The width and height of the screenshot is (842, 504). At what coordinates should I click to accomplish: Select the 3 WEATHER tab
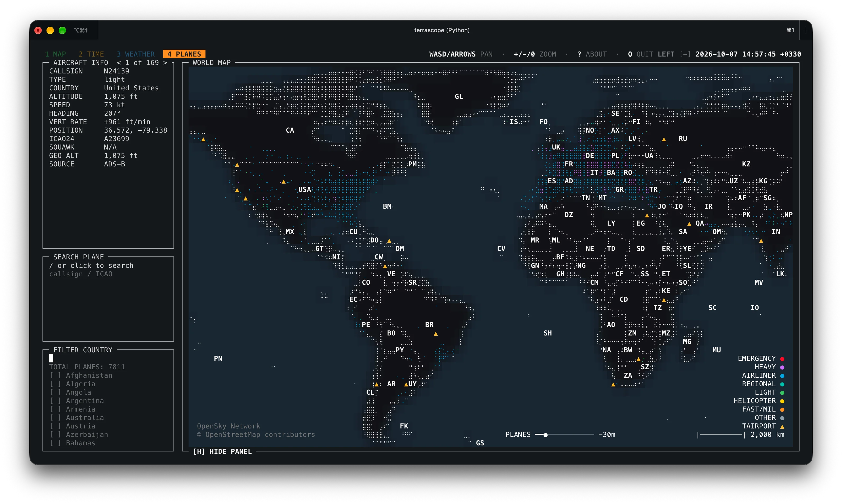[x=135, y=54]
